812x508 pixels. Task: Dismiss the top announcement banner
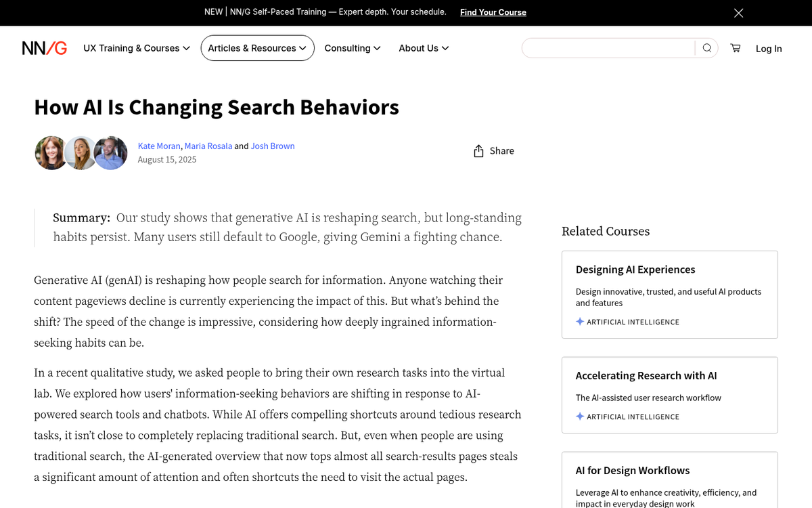point(739,13)
